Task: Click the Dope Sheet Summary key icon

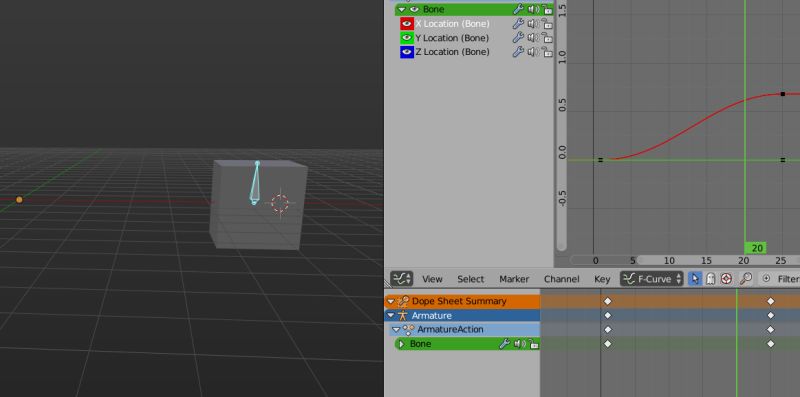Action: 403,301
